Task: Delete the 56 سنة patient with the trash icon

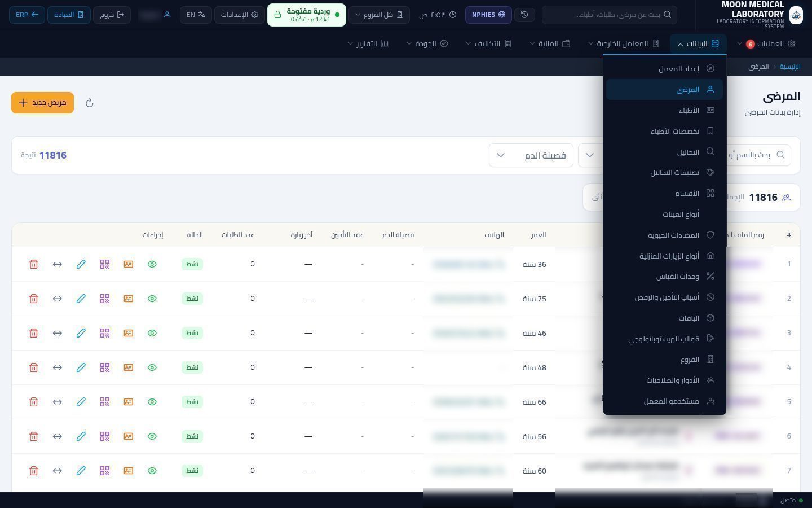Action: 34,436
